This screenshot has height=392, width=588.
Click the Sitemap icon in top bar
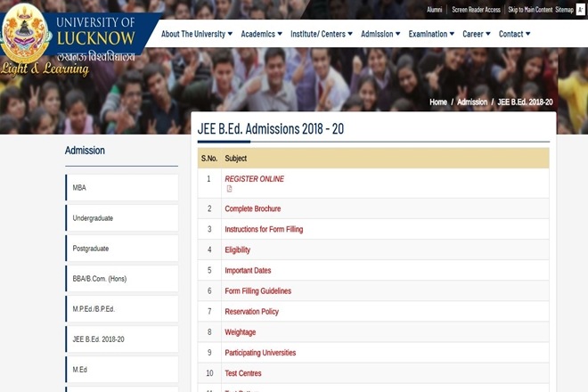[x=580, y=10]
